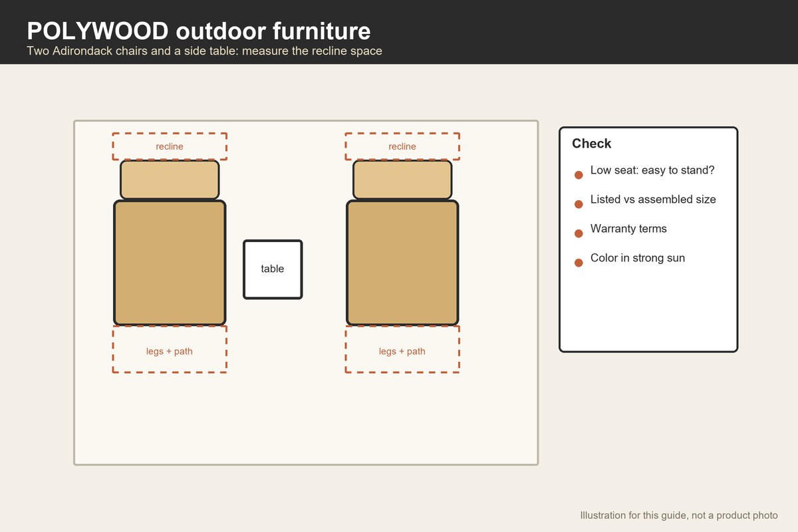The width and height of the screenshot is (798, 532).
Task: Click the bullet beside 'Warranty terms'
Action: tap(579, 233)
